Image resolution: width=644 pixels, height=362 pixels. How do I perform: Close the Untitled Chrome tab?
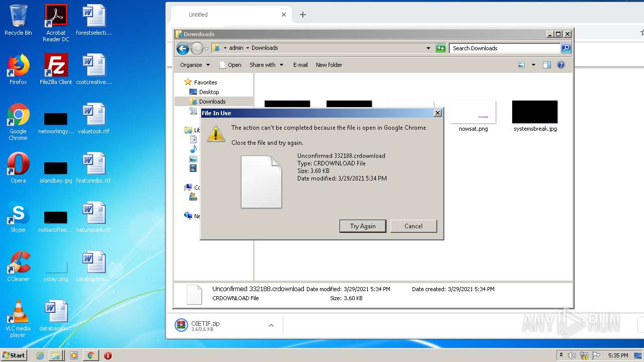tap(284, 15)
